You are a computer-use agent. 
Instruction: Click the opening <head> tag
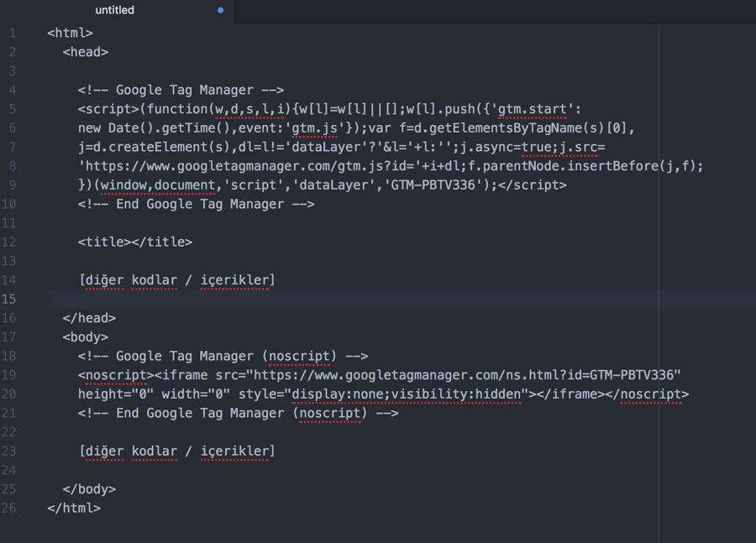pyautogui.click(x=86, y=52)
